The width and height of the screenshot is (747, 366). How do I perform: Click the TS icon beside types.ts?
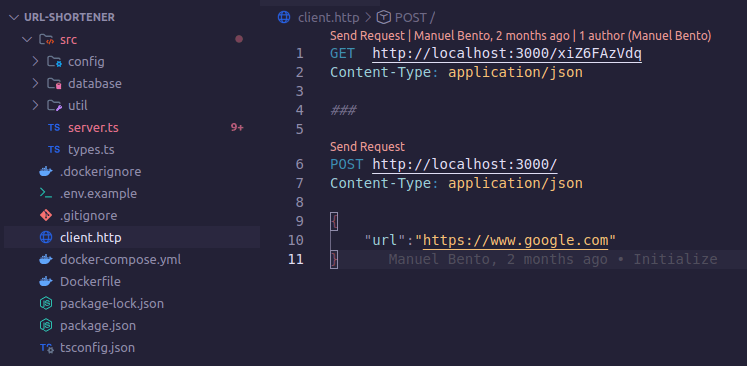click(54, 150)
